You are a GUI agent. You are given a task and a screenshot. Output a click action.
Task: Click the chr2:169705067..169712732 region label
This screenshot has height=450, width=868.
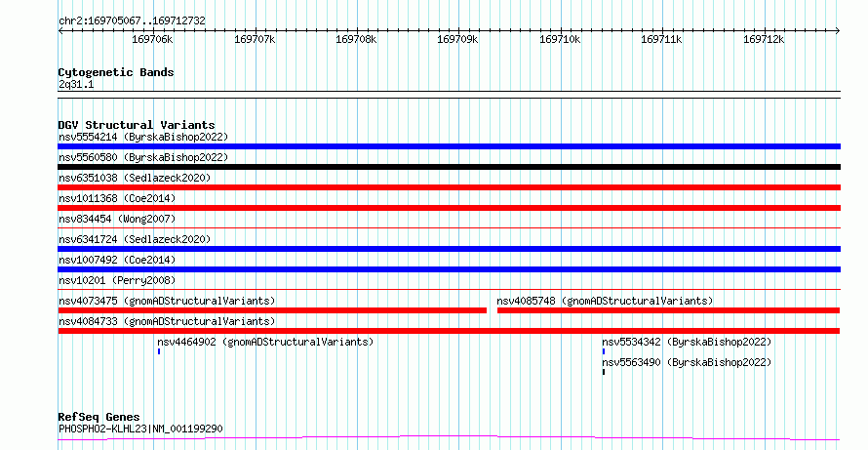132,21
